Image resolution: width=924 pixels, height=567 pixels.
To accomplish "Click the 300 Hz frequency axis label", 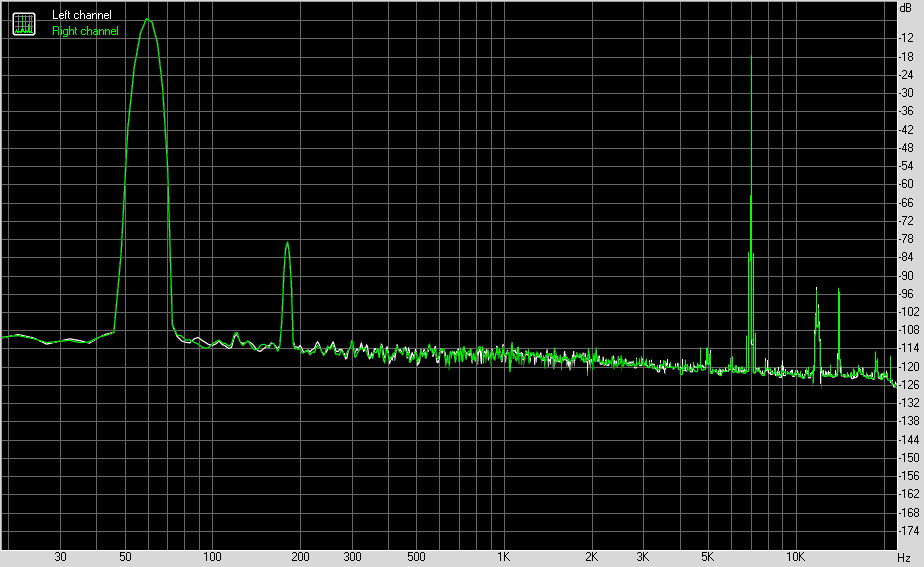I will click(352, 557).
